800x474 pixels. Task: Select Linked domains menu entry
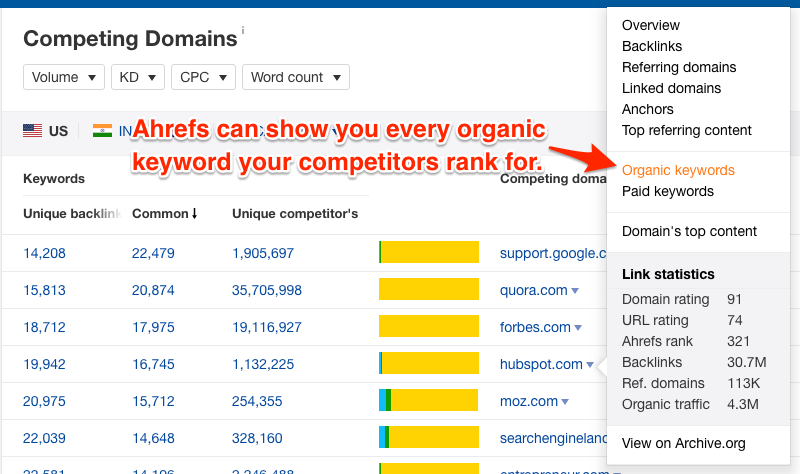(671, 88)
